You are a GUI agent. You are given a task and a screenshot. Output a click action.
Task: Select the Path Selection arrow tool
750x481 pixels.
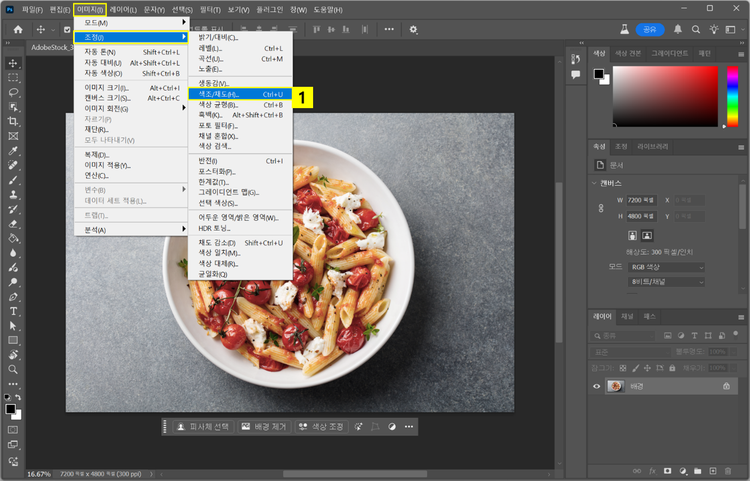pyautogui.click(x=13, y=326)
